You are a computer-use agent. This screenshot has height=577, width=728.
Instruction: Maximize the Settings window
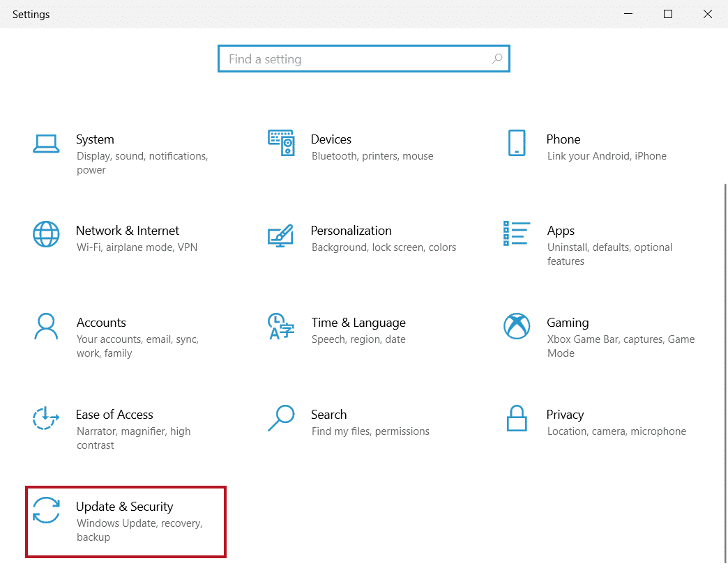click(x=667, y=14)
